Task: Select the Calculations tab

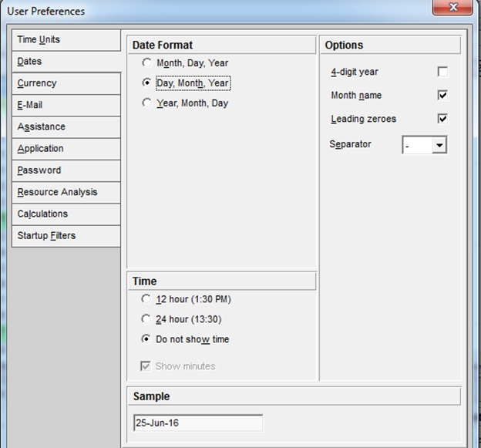Action: 66,214
